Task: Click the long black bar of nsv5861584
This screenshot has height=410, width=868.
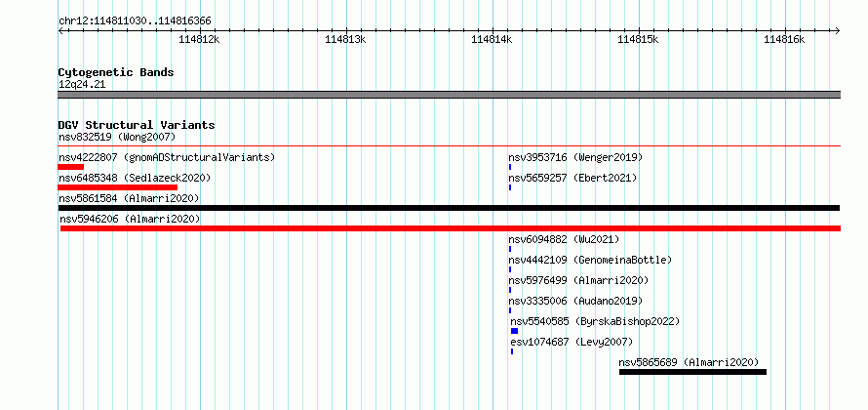Action: coord(449,208)
